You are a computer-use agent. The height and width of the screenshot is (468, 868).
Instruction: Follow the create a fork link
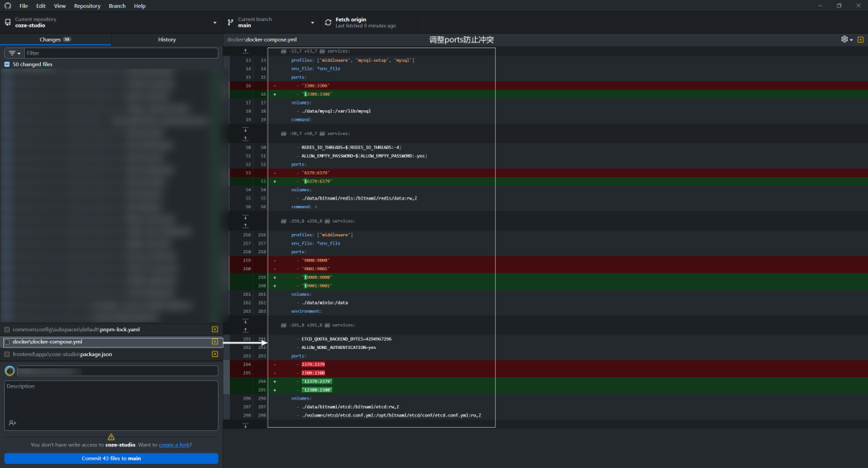tap(174, 445)
